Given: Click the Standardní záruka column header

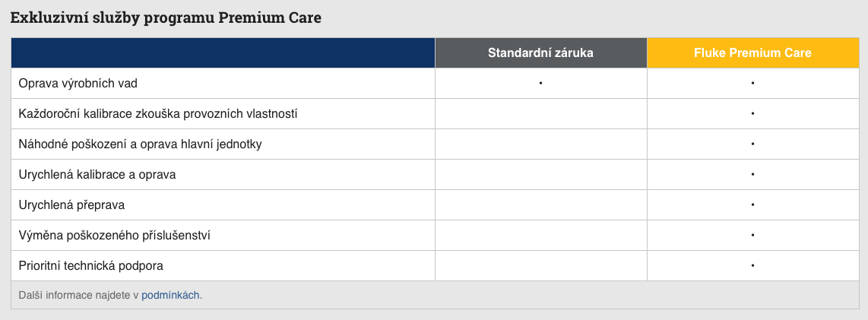Looking at the screenshot, I should pos(540,52).
